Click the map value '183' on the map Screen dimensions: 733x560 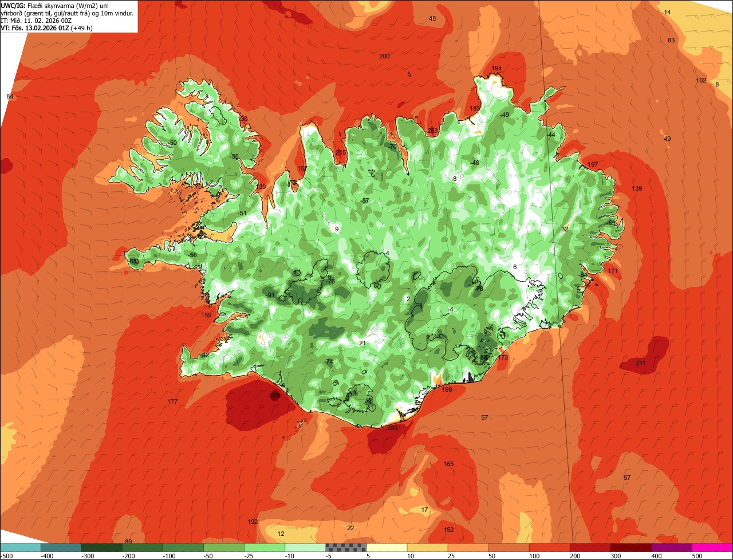click(x=475, y=108)
